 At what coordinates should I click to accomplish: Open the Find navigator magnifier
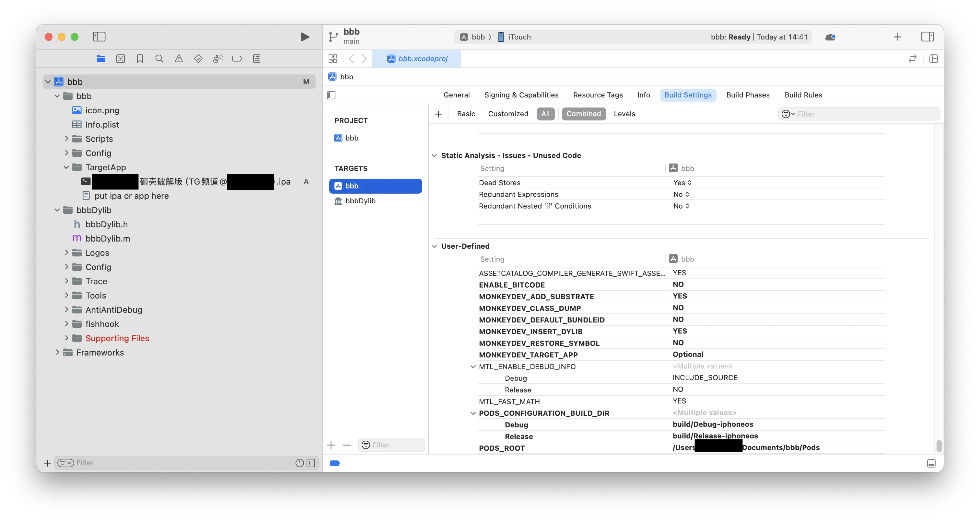click(159, 59)
